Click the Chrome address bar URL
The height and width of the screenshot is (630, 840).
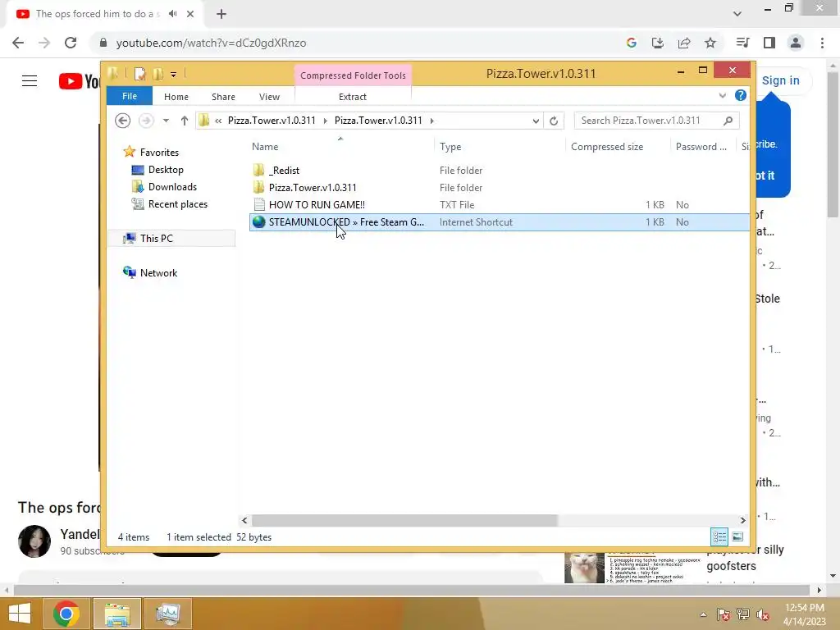tap(211, 43)
